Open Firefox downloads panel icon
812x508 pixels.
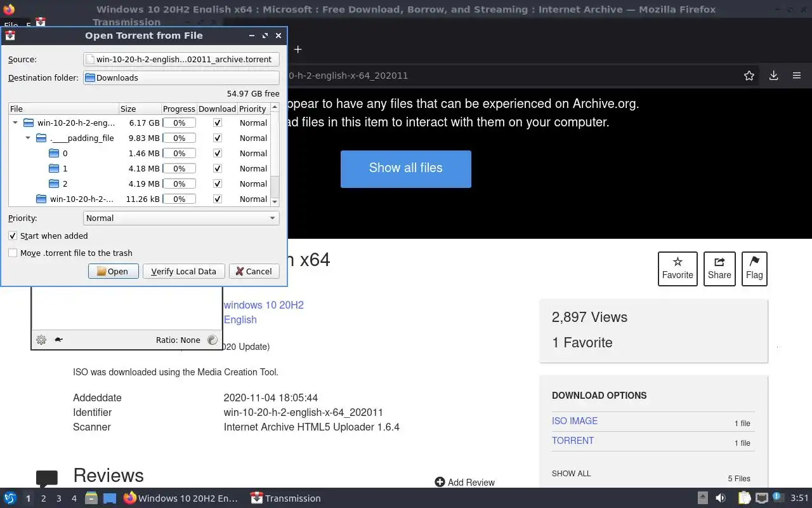[773, 76]
